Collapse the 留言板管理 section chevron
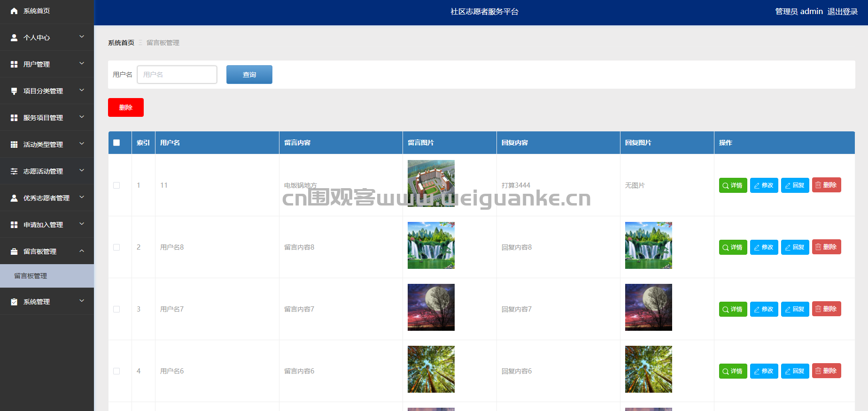The image size is (868, 411). [82, 251]
